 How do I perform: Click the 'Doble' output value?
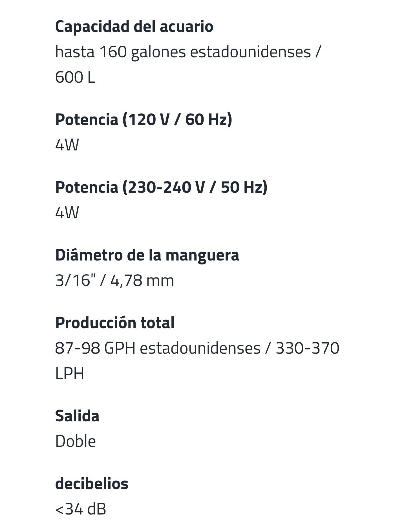[76, 441]
